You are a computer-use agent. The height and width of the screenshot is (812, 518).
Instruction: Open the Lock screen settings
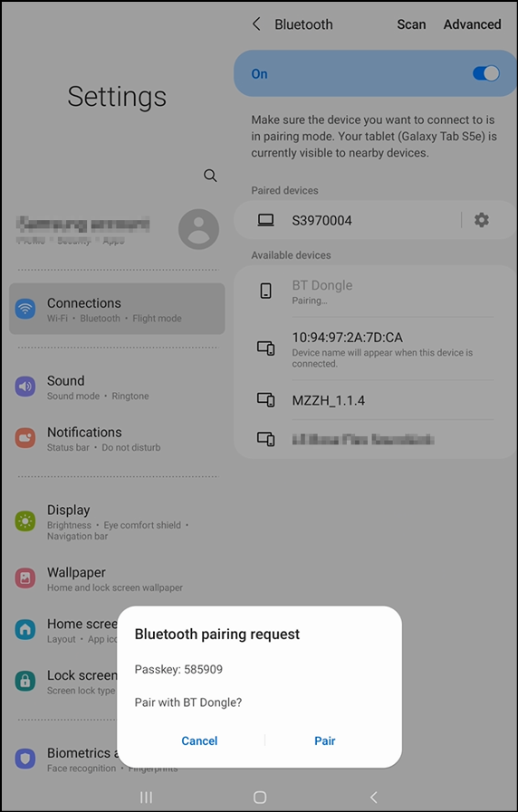(x=65, y=682)
